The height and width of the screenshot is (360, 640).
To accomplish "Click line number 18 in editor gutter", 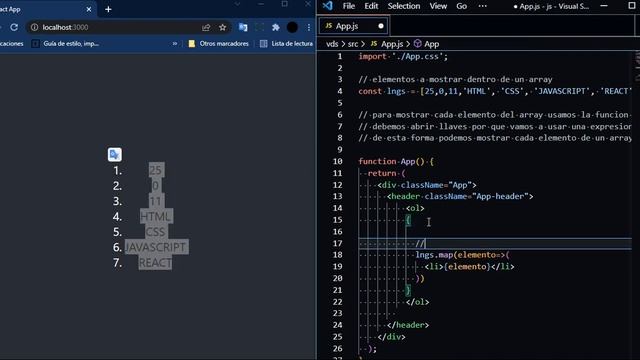I will click(x=338, y=255).
